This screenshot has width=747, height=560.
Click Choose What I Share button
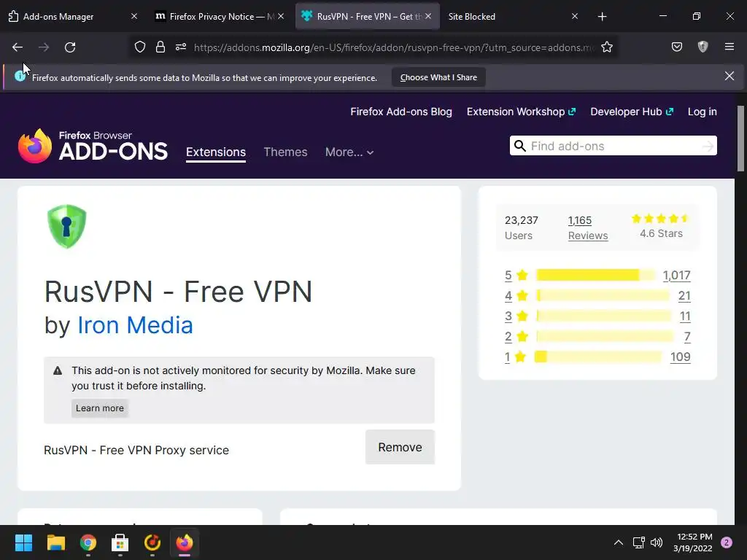[438, 77]
